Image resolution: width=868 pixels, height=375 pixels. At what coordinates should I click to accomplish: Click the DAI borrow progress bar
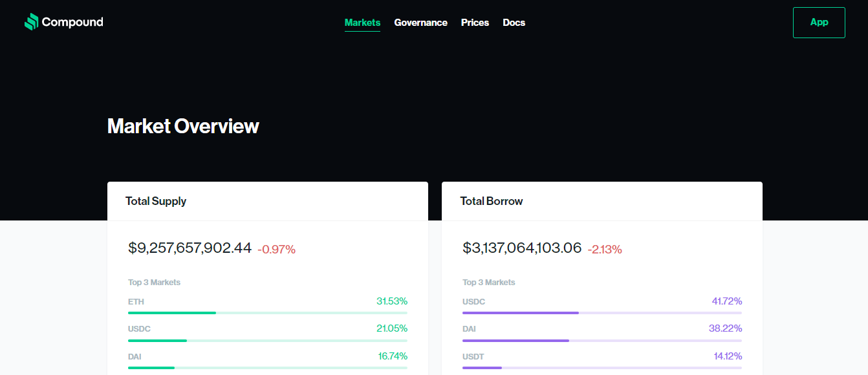tap(602, 340)
